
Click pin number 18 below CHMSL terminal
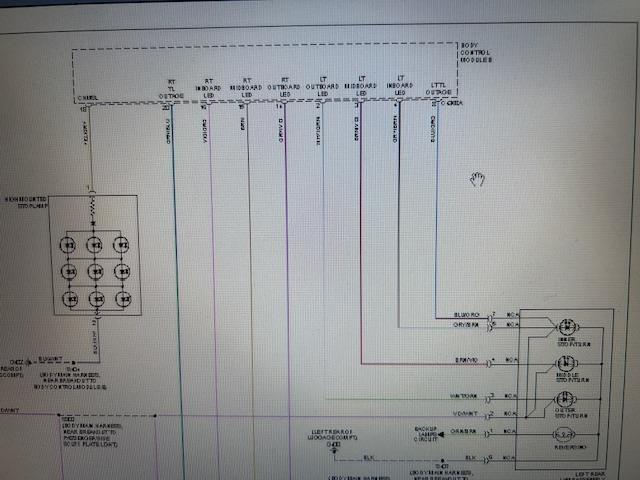coord(83,109)
